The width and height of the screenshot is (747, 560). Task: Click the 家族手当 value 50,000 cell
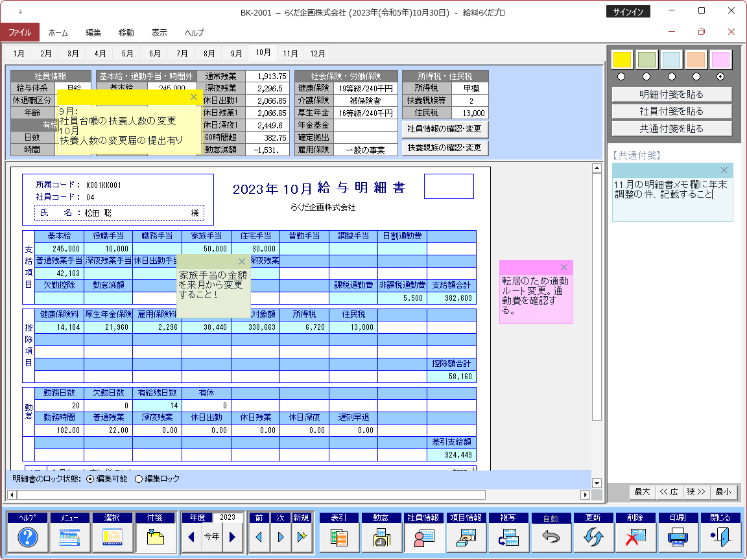pos(206,249)
